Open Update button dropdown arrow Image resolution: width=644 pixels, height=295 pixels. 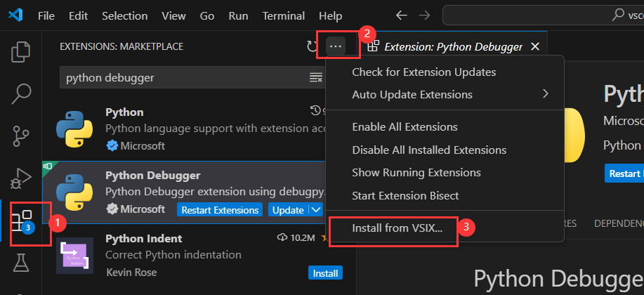[316, 210]
